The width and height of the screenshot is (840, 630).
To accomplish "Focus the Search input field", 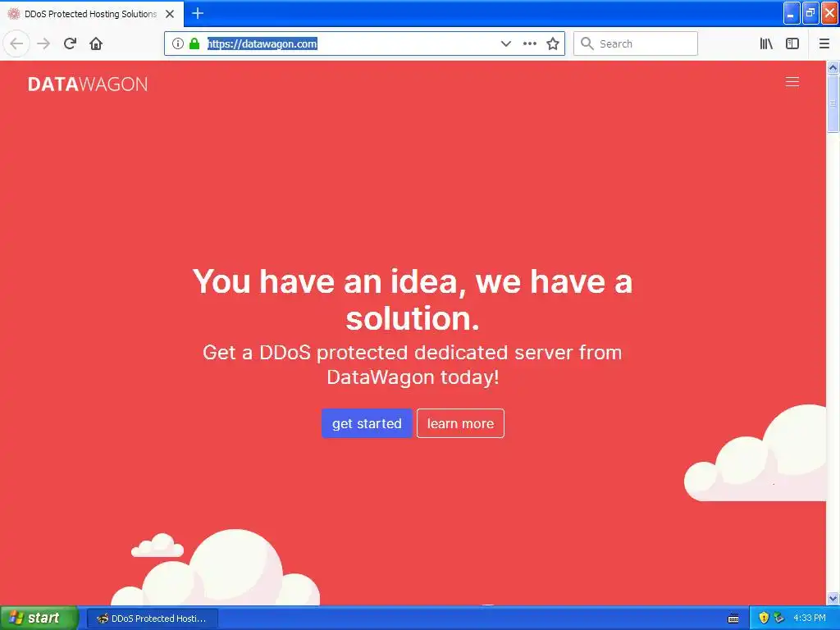I will click(x=636, y=43).
